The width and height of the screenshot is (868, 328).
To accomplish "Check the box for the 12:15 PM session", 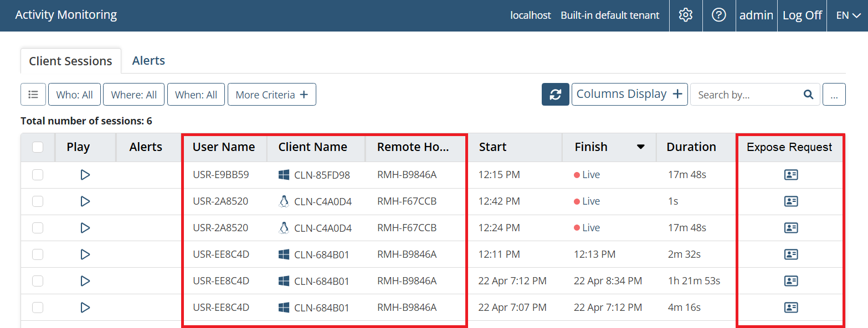I will tap(38, 175).
